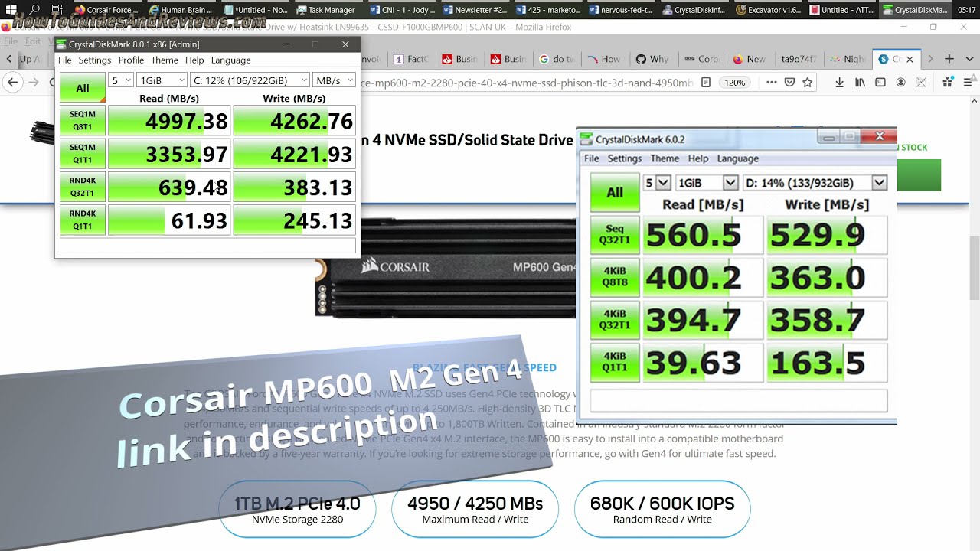980x551 pixels.
Task: Click the 4997.38 sequential read value
Action: (x=169, y=121)
